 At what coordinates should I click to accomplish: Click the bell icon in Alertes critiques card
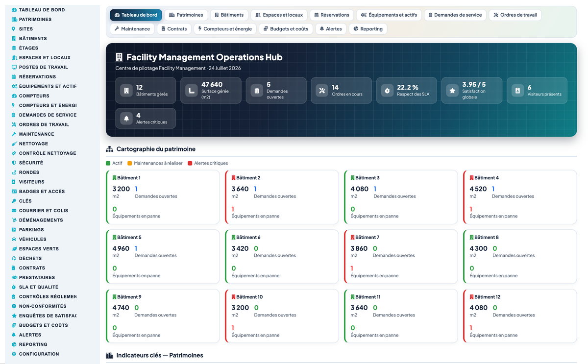click(126, 119)
